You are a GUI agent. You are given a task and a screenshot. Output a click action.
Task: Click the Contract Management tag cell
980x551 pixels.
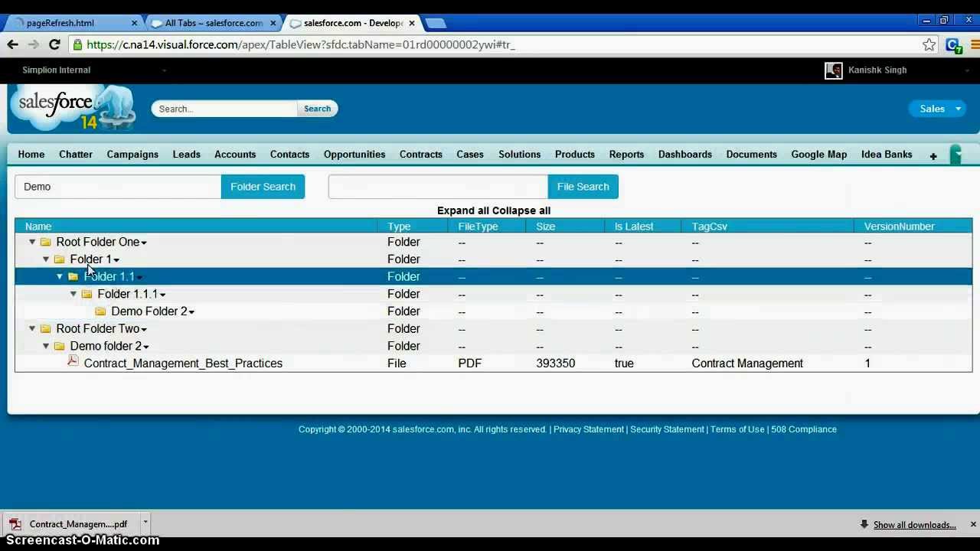[x=747, y=364]
